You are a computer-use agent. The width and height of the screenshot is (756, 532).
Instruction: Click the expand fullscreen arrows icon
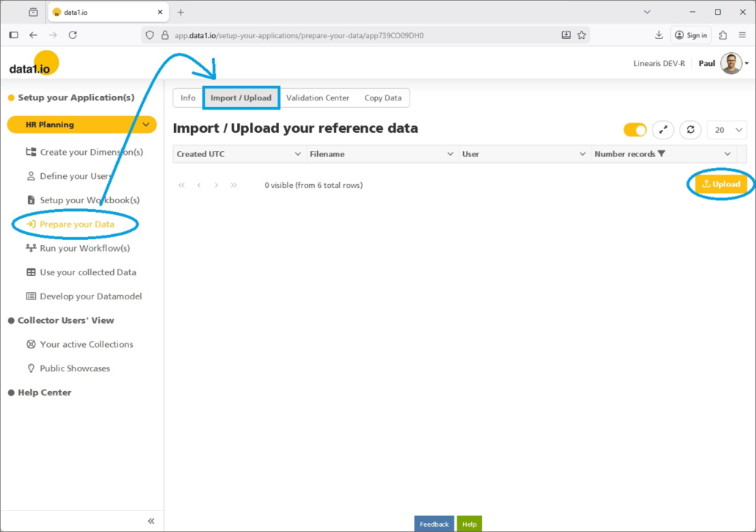tap(663, 130)
